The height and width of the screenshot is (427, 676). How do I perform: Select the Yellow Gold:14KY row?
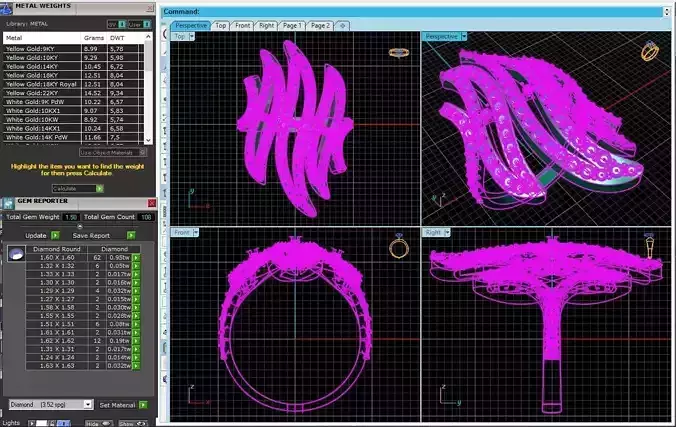(74, 66)
